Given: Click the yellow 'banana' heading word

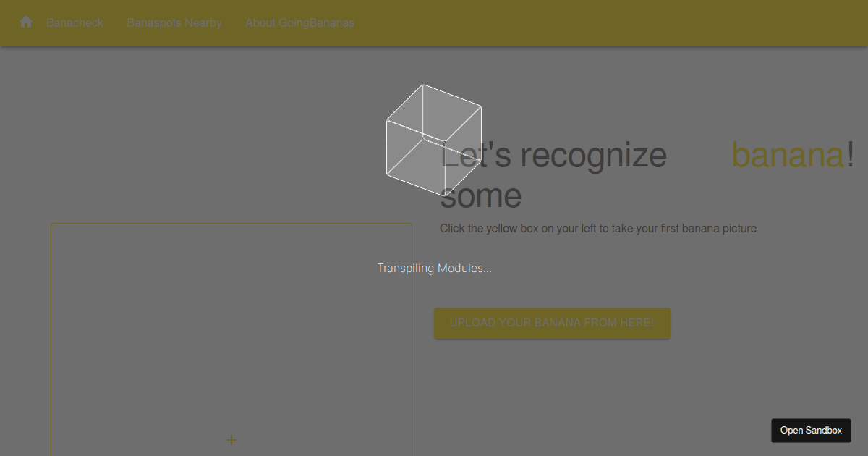Looking at the screenshot, I should [x=788, y=154].
